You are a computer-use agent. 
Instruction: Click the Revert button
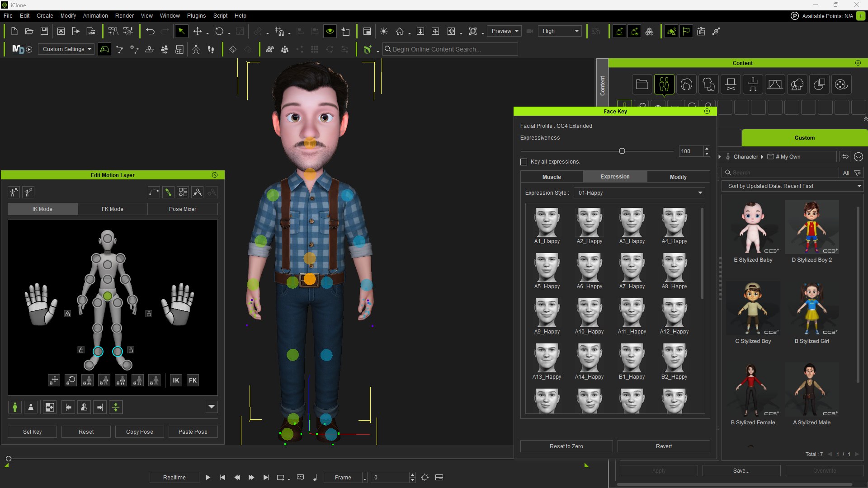point(664,446)
